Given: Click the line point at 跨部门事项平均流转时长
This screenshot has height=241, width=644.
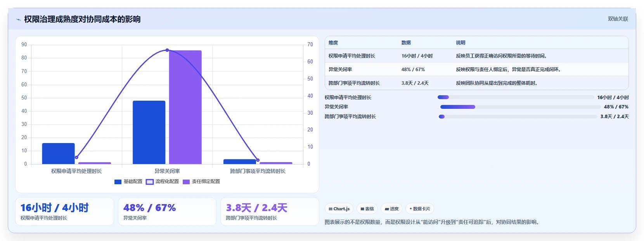Looking at the screenshot, I should pos(258,160).
